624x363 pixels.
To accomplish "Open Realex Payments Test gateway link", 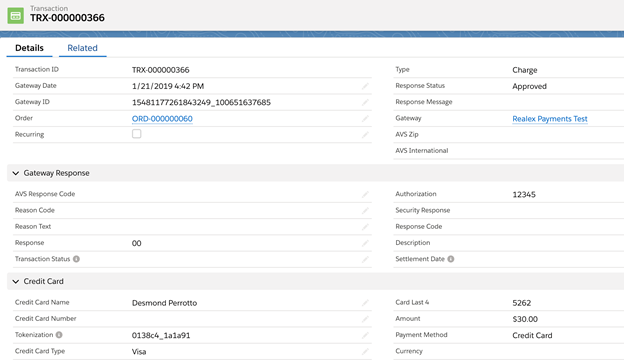I will [x=550, y=119].
